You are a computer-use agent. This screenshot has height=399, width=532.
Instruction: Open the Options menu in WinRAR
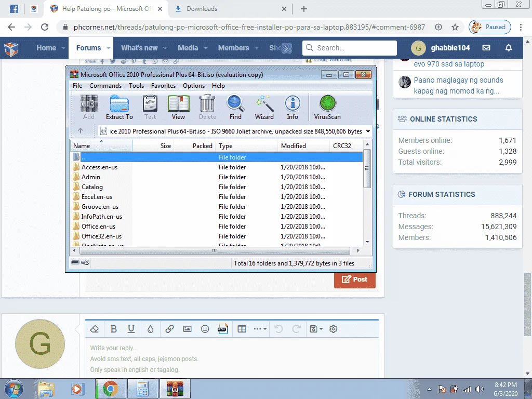click(x=194, y=86)
